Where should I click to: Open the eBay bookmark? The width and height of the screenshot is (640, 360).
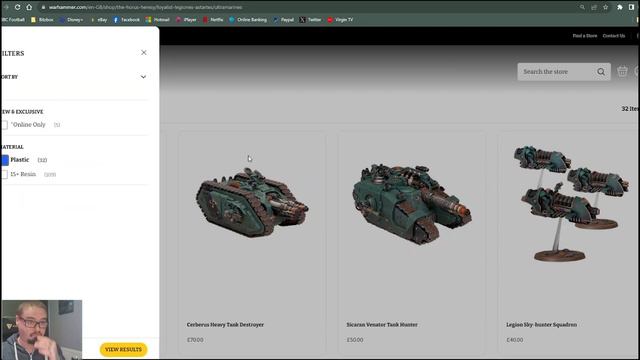click(99, 20)
